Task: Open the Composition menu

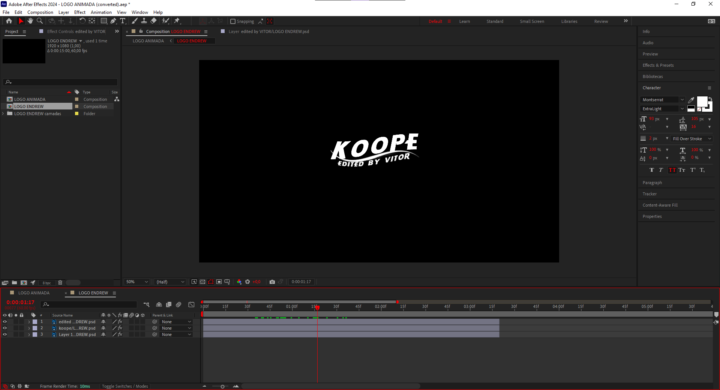Action: tap(40, 12)
